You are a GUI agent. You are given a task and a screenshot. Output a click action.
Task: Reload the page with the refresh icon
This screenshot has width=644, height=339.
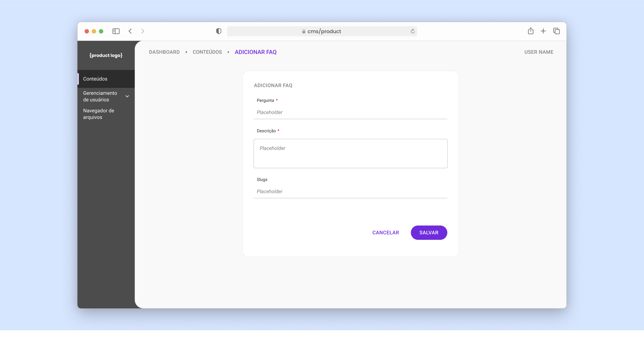click(x=412, y=31)
